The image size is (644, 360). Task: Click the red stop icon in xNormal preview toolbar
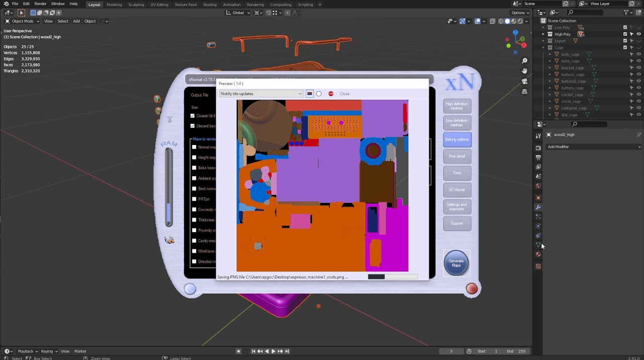pos(331,94)
